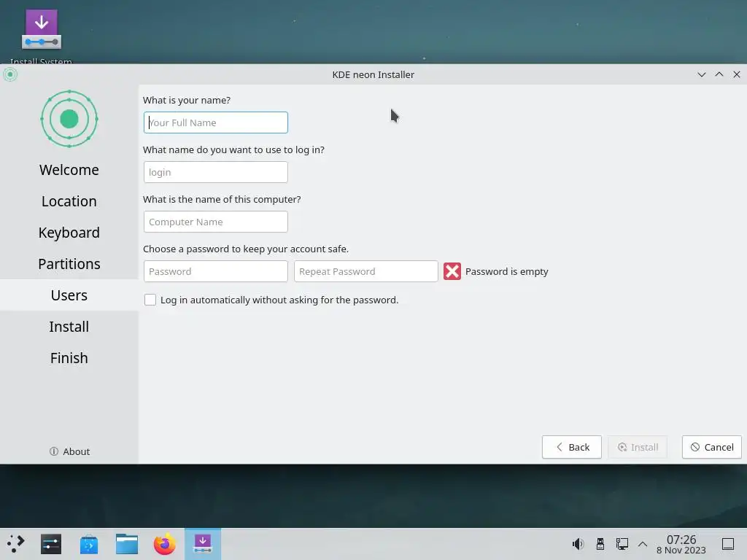Image resolution: width=747 pixels, height=560 pixels.
Task: Click the show desktop icon
Action: coord(728,544)
